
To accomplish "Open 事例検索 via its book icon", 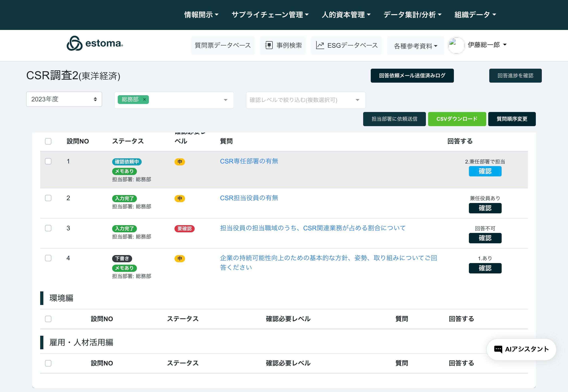I will [x=269, y=45].
